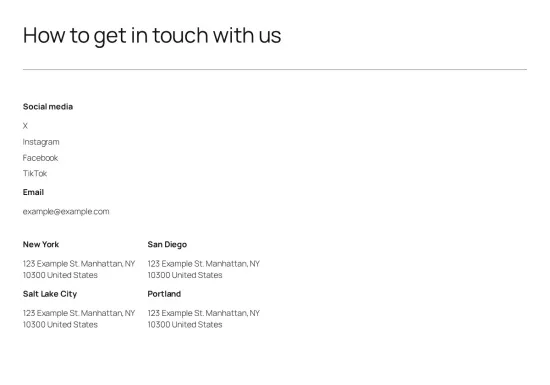Screen dimensions: 550x385
Task: Visit the Facebook link
Action: coord(40,158)
